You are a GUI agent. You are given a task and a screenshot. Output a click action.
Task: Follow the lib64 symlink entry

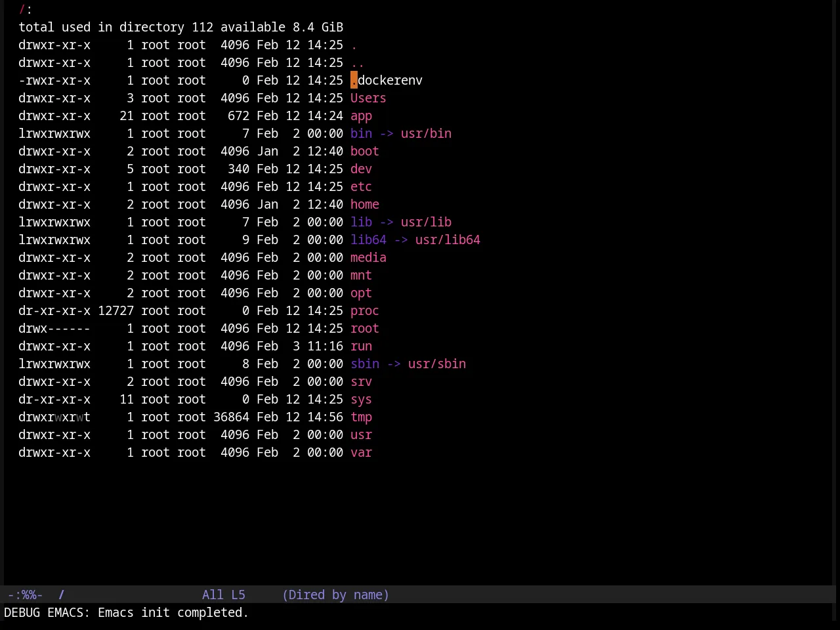pos(368,240)
